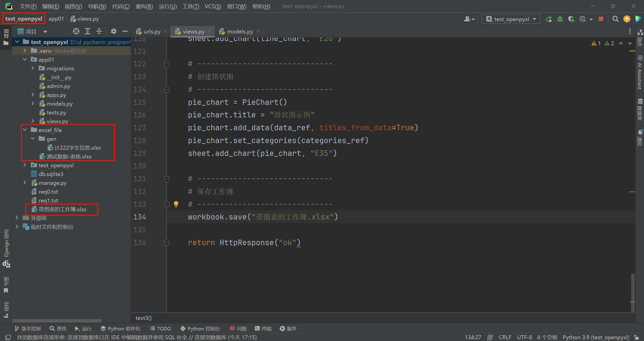The width and height of the screenshot is (644, 341).
Task: Change line separator CRLF in status bar
Action: click(x=505, y=337)
